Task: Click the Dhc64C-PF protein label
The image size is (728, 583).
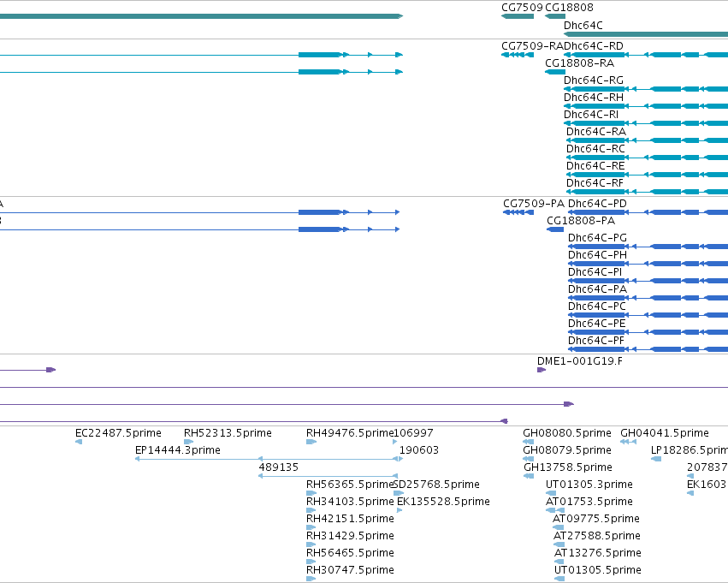Action: 596,342
